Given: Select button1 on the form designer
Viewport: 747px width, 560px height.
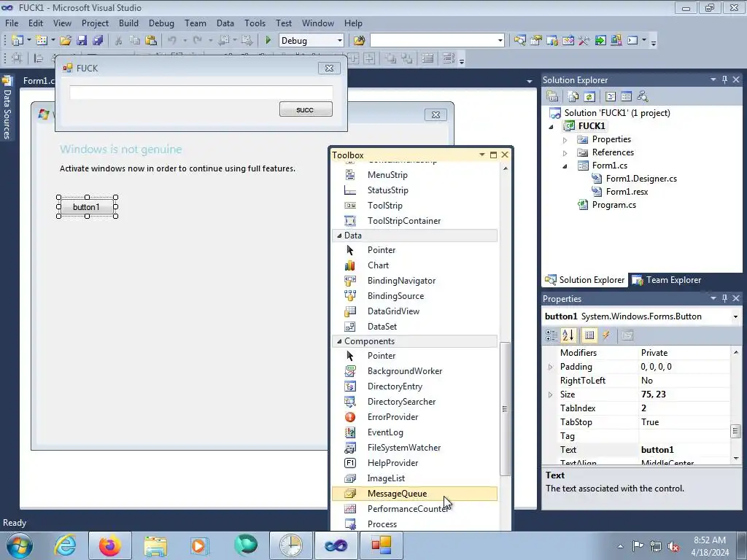Looking at the screenshot, I should (87, 206).
